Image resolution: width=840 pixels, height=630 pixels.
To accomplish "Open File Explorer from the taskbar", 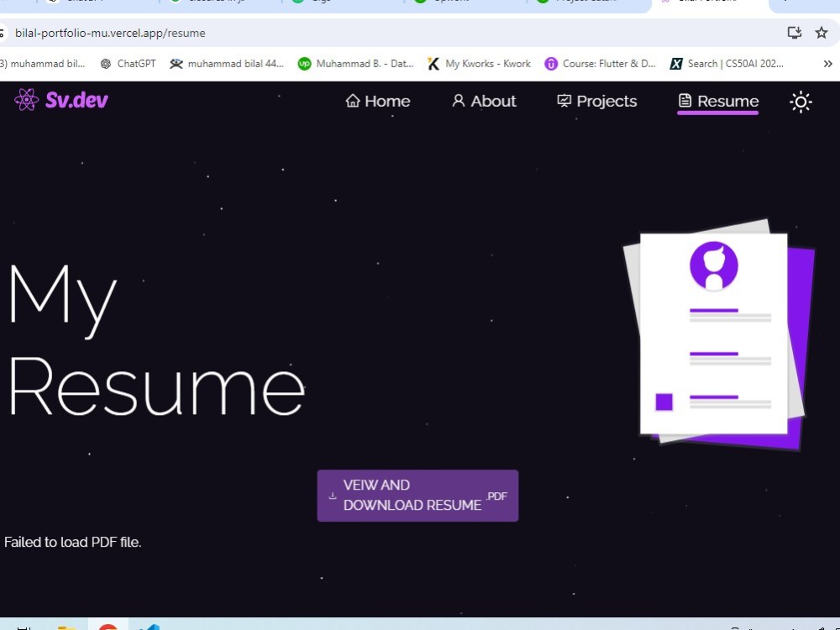I will pyautogui.click(x=67, y=627).
